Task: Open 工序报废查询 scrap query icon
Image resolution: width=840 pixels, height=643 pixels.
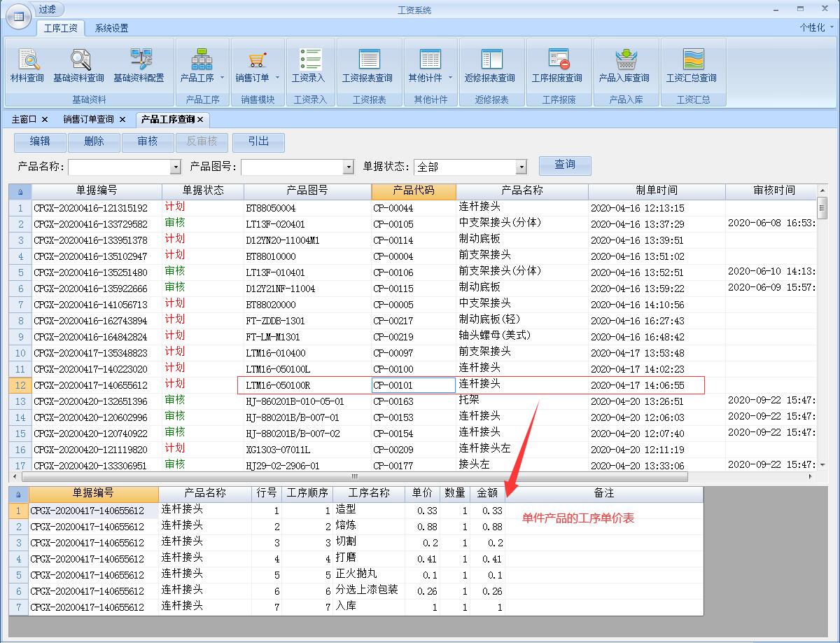Action: pos(557,60)
